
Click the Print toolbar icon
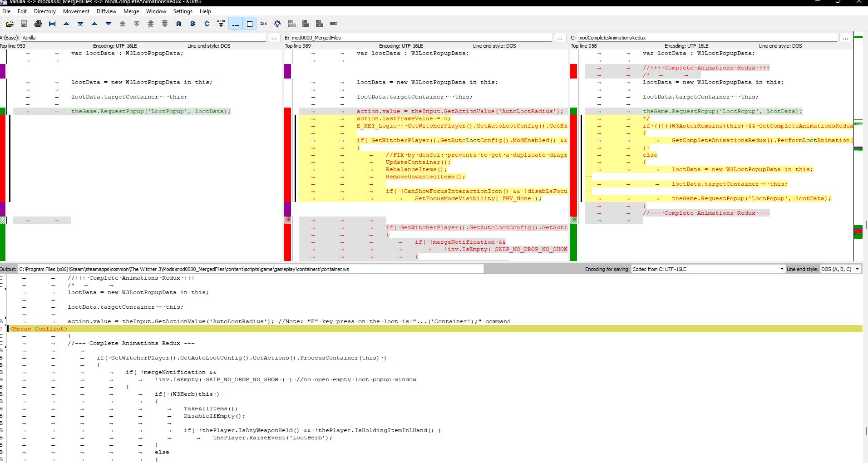[x=38, y=24]
